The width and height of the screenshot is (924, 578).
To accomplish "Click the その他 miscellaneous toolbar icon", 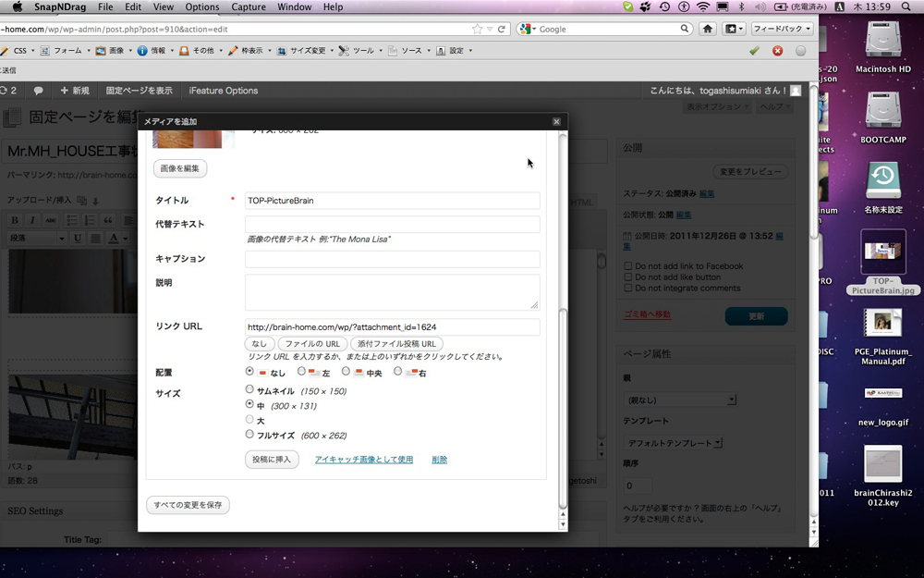I will 184,51.
